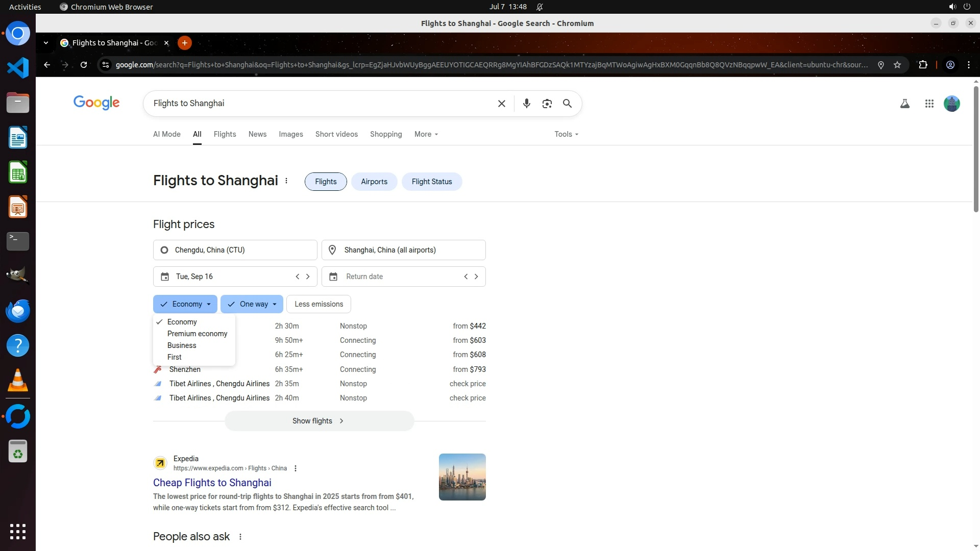Select the Airports chip tab

tap(374, 182)
